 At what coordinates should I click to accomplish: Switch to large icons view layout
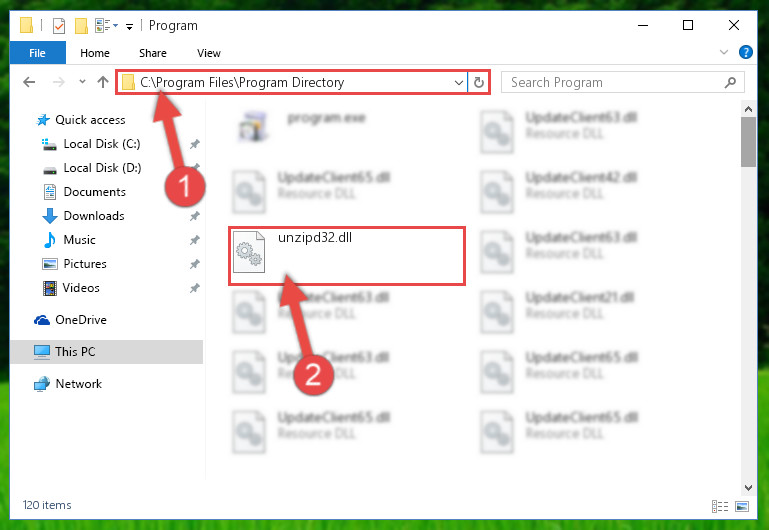(742, 506)
